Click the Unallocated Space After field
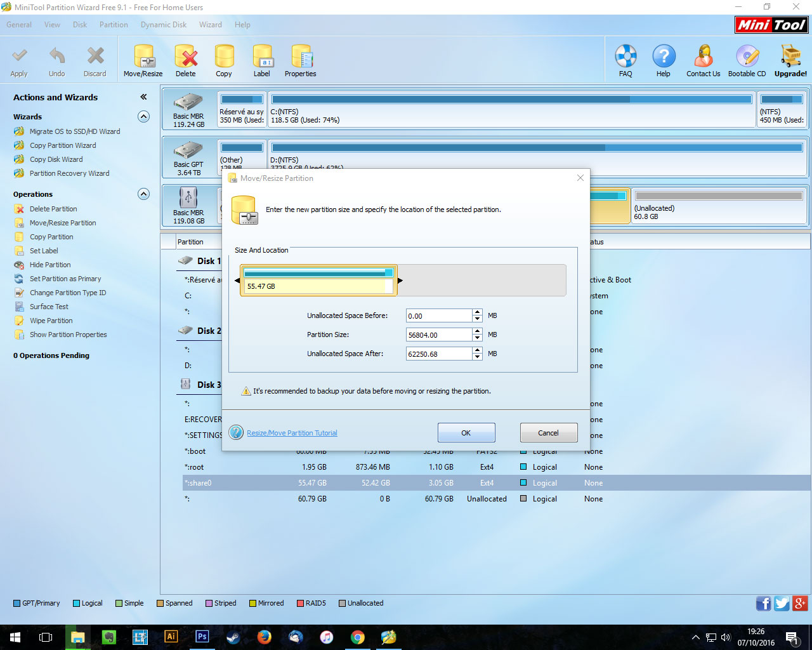The width and height of the screenshot is (812, 650). [439, 354]
